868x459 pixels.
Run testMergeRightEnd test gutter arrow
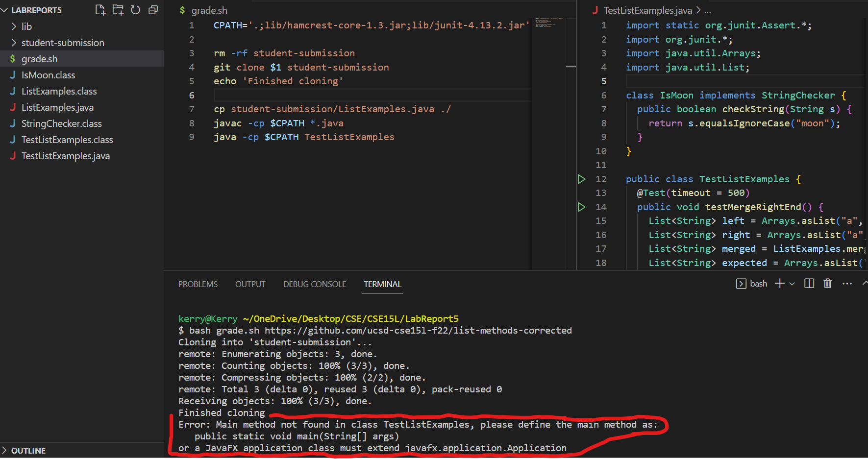(x=582, y=207)
